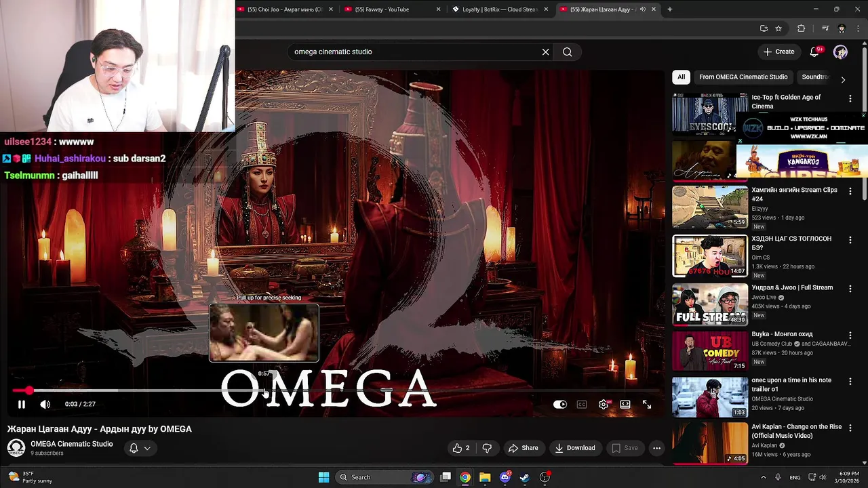
Task: Open Buyka - Монгол охид video title
Action: coord(782,334)
